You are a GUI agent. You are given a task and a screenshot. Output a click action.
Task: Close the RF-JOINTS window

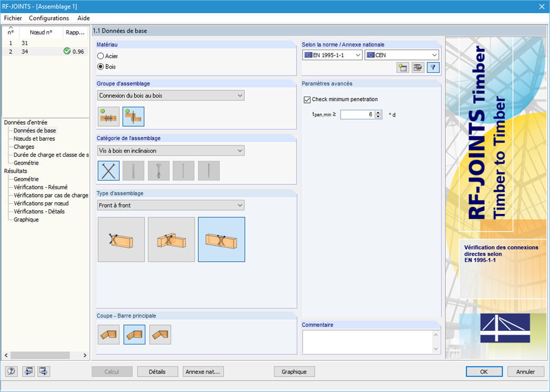tap(542, 6)
